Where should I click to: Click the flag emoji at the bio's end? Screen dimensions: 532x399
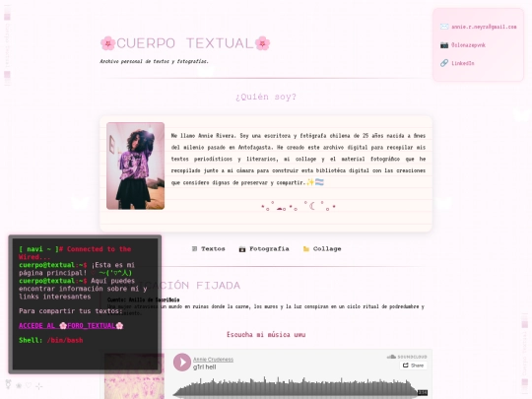pyautogui.click(x=319, y=182)
